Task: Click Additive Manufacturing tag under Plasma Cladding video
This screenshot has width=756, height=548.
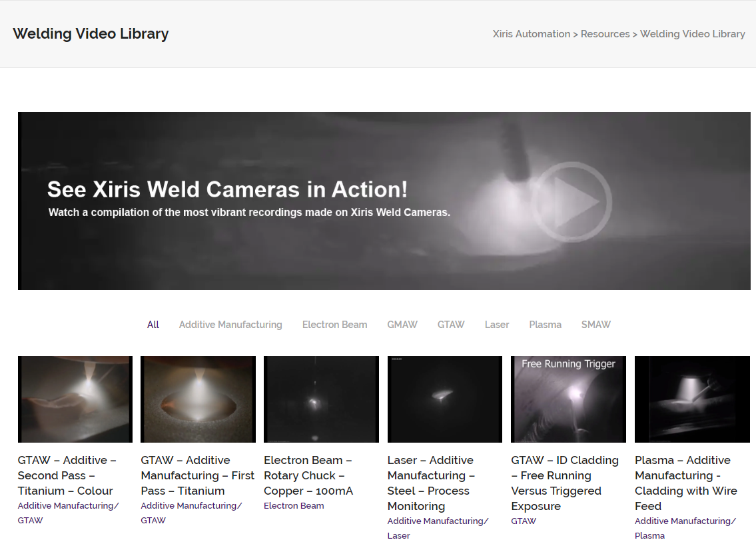Action: [685, 521]
